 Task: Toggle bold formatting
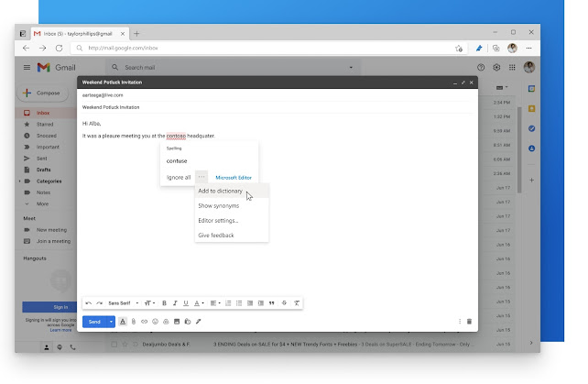point(164,303)
